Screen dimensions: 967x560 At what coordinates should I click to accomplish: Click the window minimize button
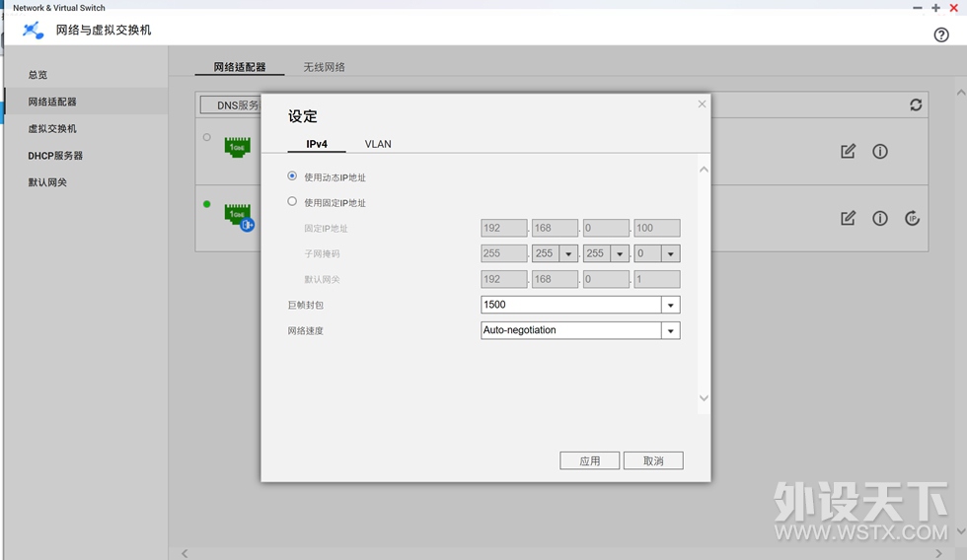click(918, 8)
